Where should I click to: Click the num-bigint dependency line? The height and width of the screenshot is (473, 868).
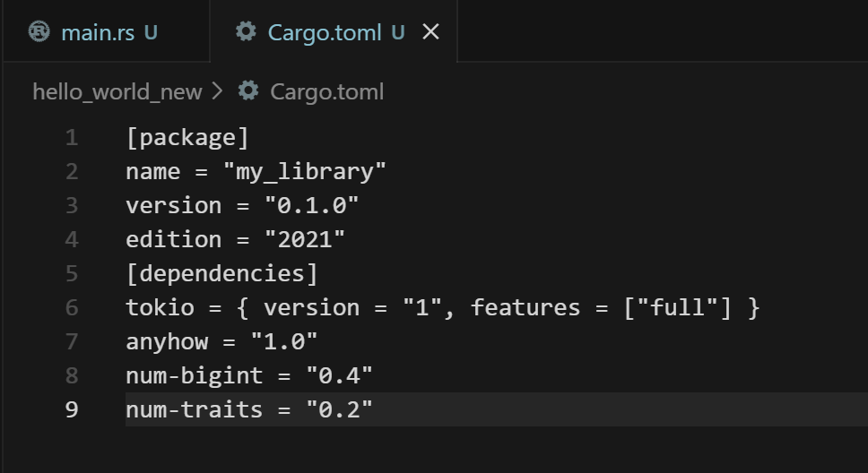(x=248, y=376)
